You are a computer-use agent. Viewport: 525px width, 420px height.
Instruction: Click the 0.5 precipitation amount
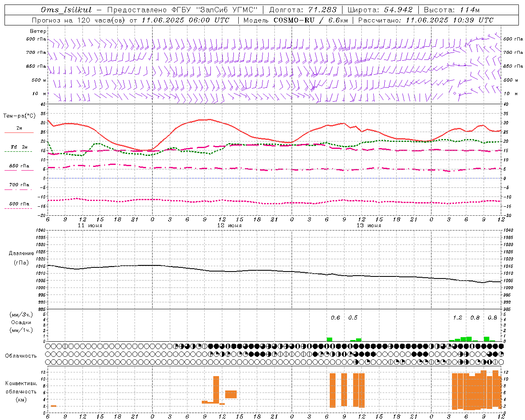coord(353,317)
